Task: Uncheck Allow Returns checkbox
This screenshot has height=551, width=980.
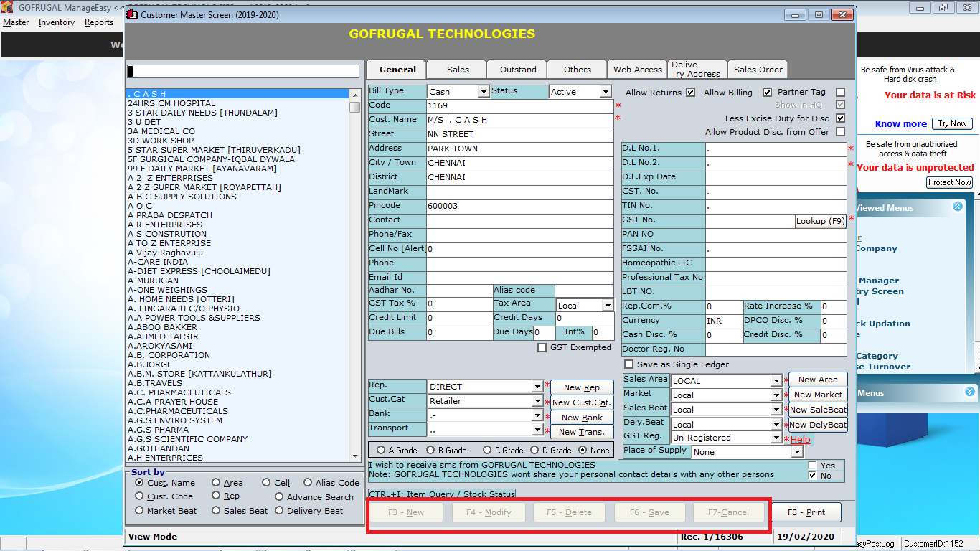Action: tap(690, 93)
